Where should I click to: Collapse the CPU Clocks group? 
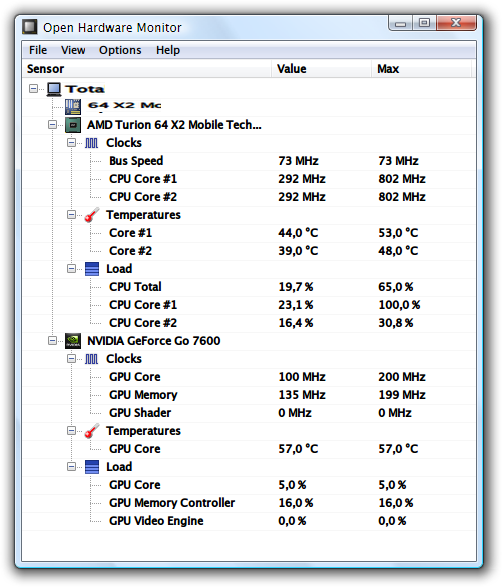71,143
